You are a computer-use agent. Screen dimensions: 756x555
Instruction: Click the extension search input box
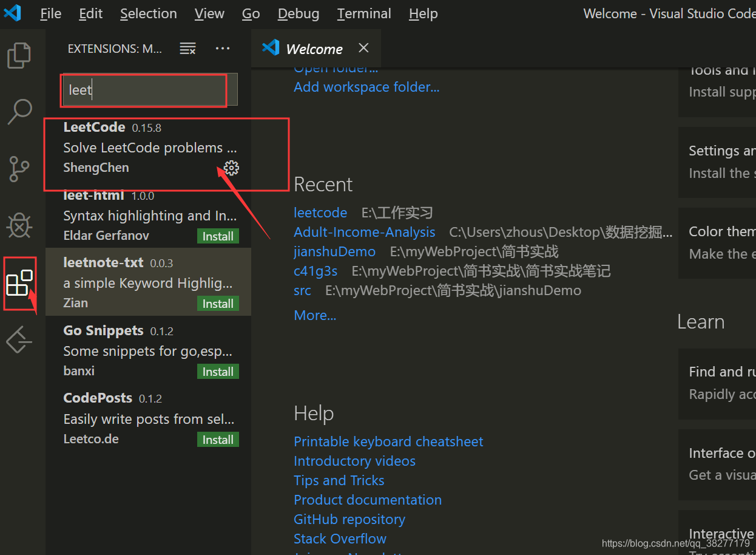(143, 90)
